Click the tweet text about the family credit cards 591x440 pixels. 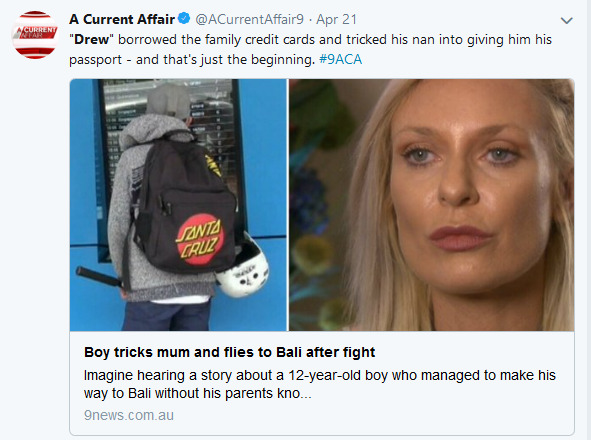(x=310, y=49)
